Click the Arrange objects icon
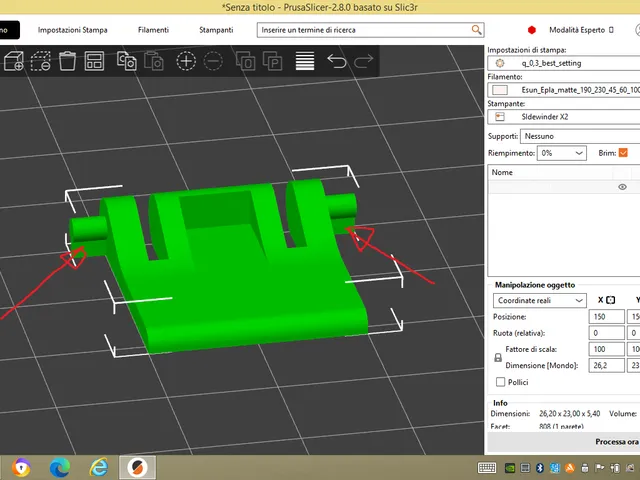 pyautogui.click(x=94, y=61)
